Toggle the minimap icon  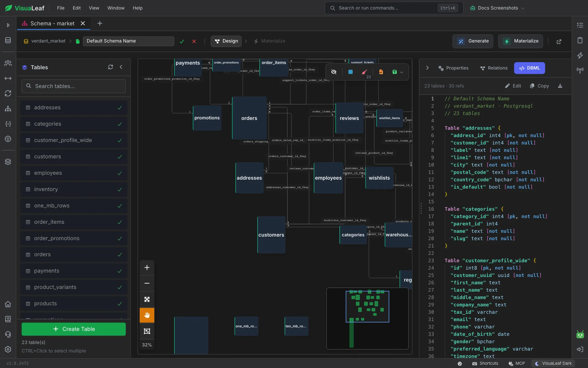pyautogui.click(x=147, y=331)
